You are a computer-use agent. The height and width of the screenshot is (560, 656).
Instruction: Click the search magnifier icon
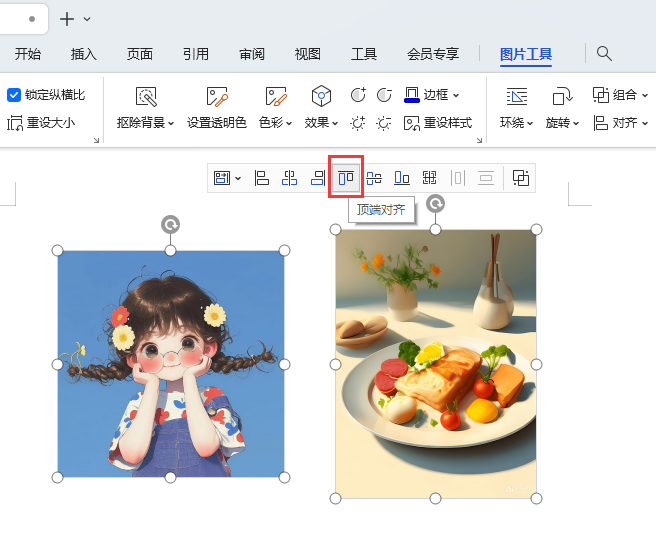[604, 54]
